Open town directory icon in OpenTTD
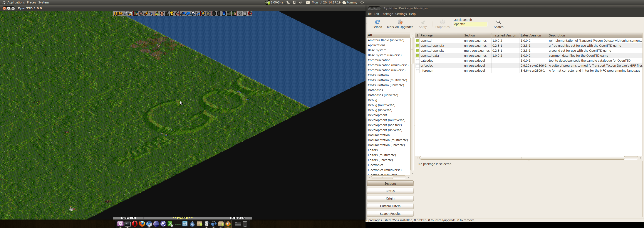This screenshot has width=644, height=228. click(141, 13)
